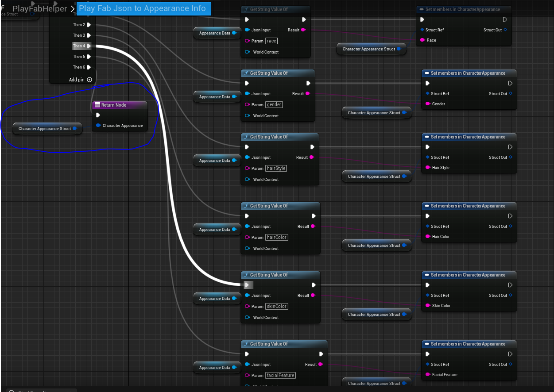Click the Json Input pin on the race node

[247, 30]
